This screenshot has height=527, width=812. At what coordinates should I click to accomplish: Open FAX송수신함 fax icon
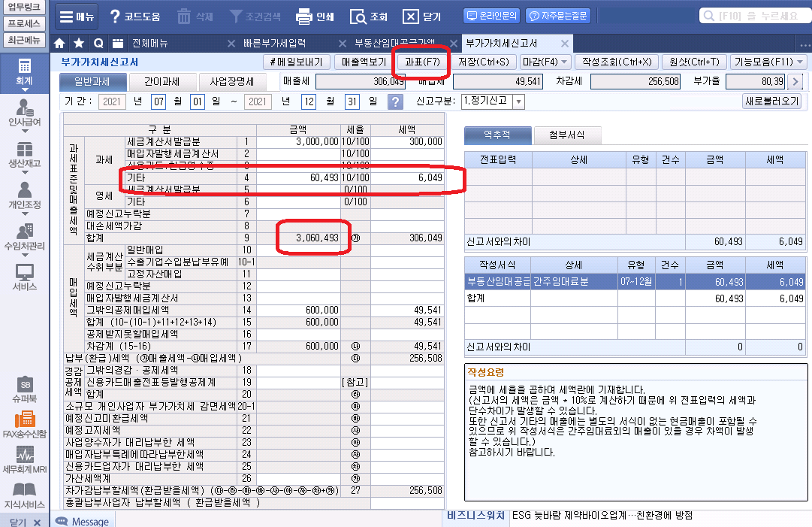pyautogui.click(x=24, y=425)
